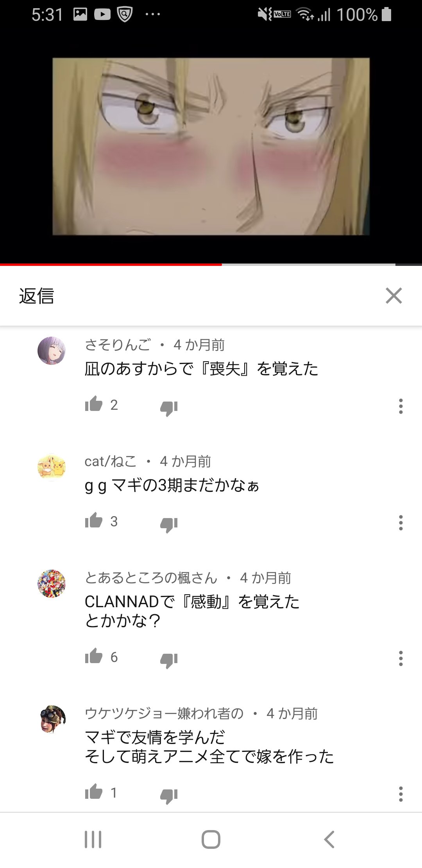The width and height of the screenshot is (422, 868).
Task: Dislike the cat/ねこ comment
Action: (x=169, y=524)
